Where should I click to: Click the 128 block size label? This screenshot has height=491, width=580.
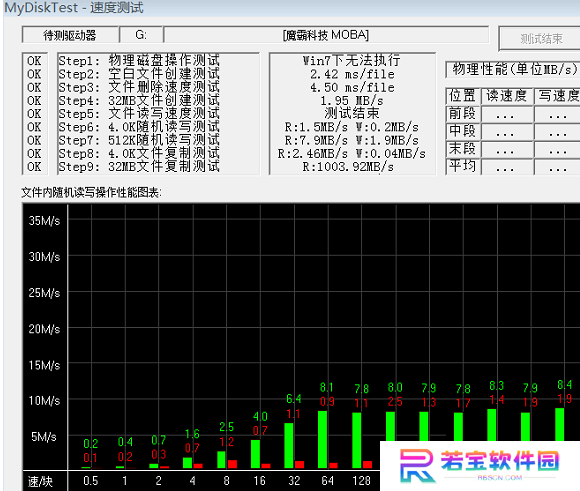point(361,481)
